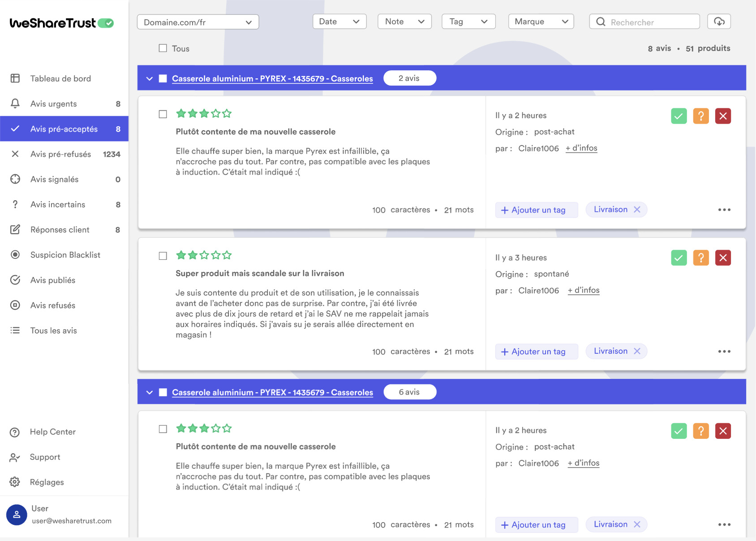
Task: Mark the first review uncertain with the orange question icon
Action: (x=701, y=116)
